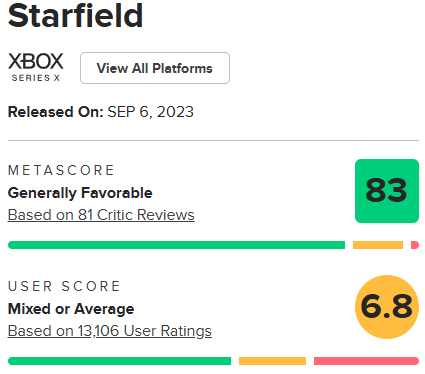
Task: Click the Starfield game title
Action: point(76,15)
